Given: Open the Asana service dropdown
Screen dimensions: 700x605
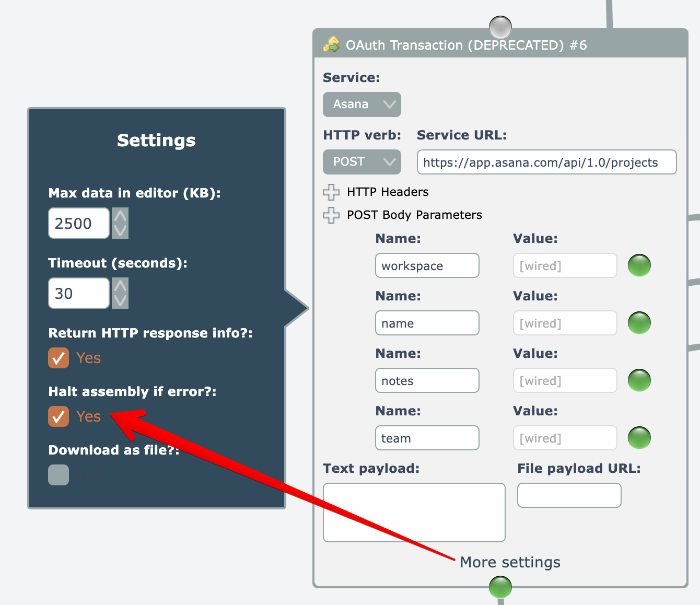Looking at the screenshot, I should click(x=361, y=104).
